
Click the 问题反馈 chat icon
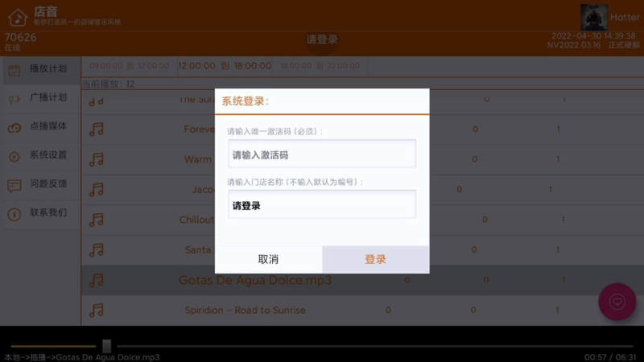[14, 185]
